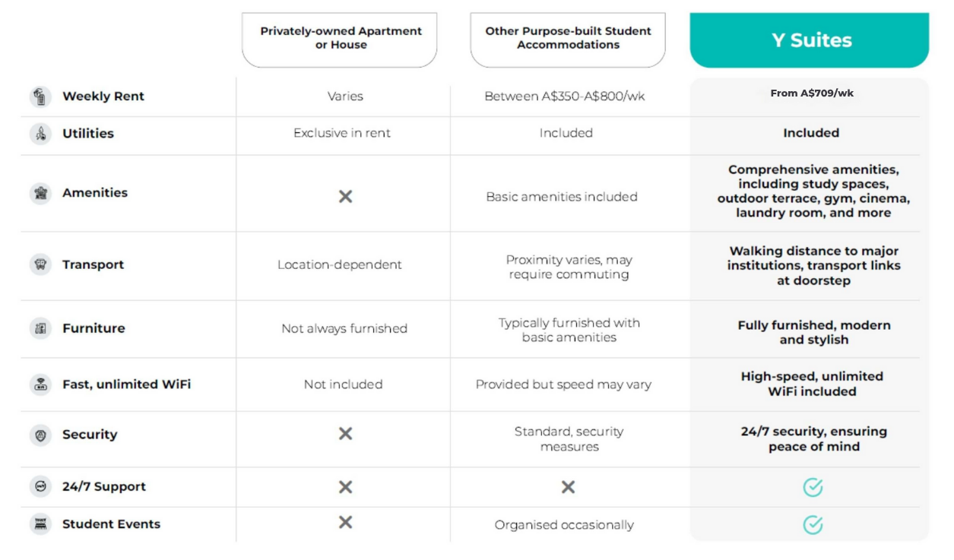The width and height of the screenshot is (954, 560).
Task: Click the WiFi router icon
Action: point(40,384)
